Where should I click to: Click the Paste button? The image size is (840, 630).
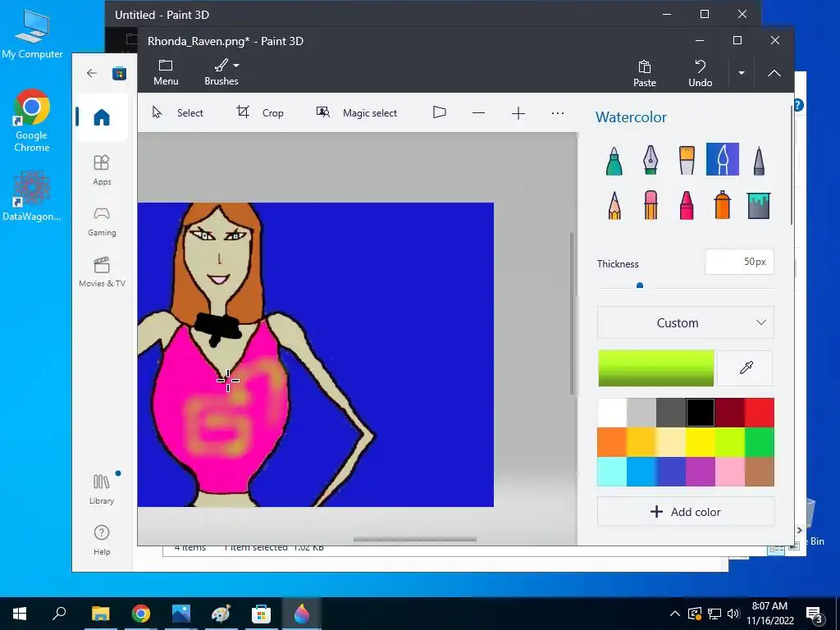[645, 73]
